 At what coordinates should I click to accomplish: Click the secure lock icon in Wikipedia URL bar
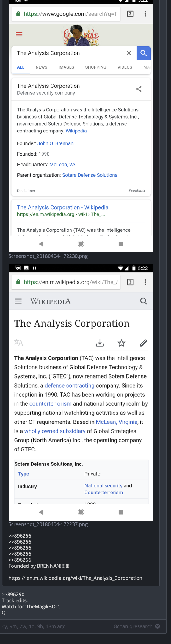[x=18, y=282]
